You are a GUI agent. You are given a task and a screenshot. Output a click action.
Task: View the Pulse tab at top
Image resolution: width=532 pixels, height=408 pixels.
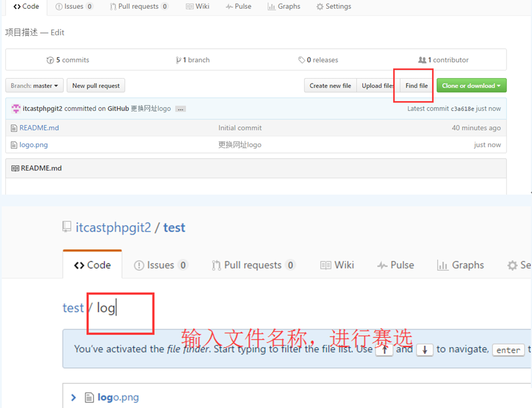point(238,6)
